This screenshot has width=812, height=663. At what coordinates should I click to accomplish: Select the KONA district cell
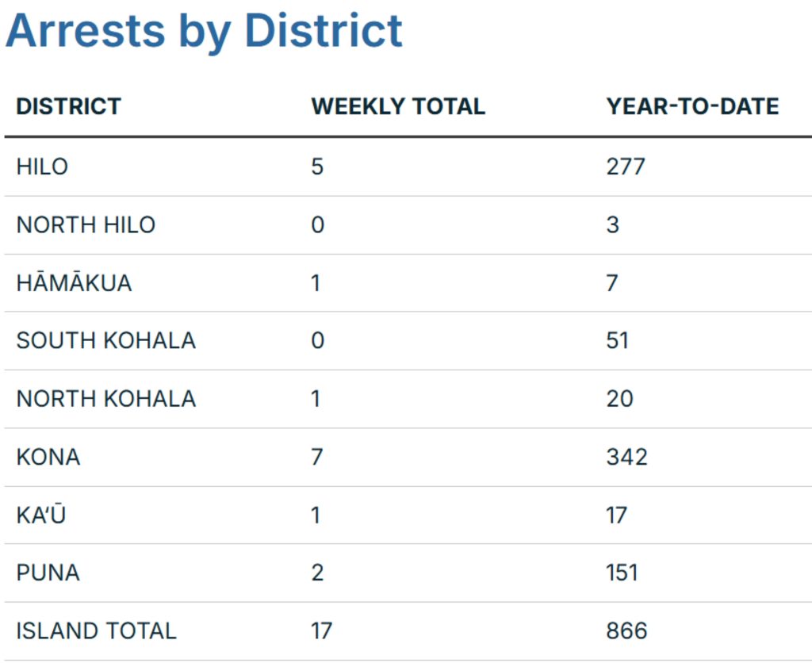[x=48, y=457]
